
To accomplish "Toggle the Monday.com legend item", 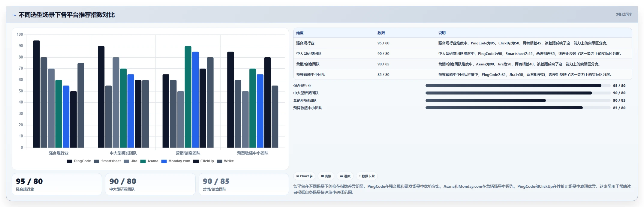I will 176,161.
